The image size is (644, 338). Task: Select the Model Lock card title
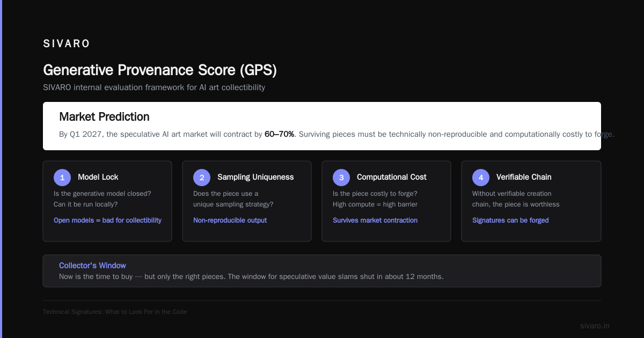pos(98,177)
